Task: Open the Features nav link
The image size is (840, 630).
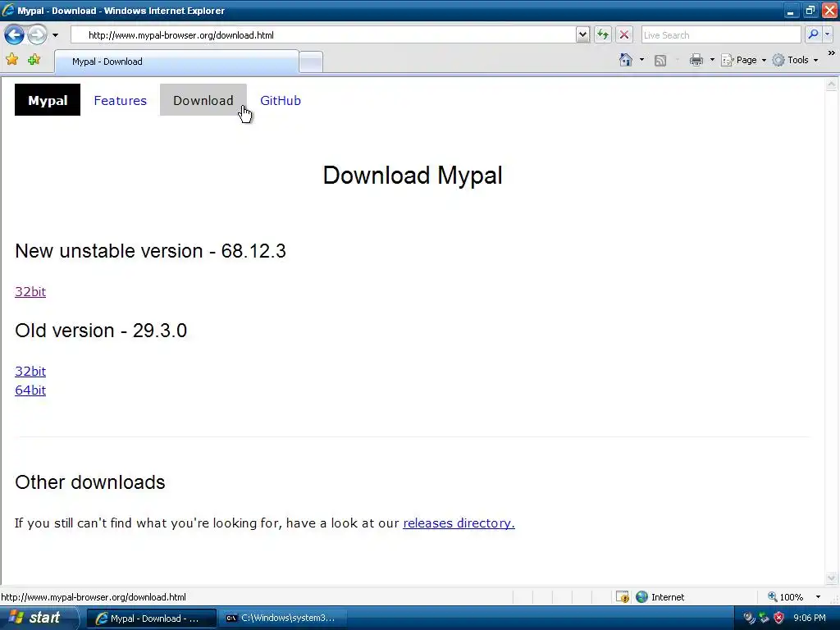Action: click(120, 100)
